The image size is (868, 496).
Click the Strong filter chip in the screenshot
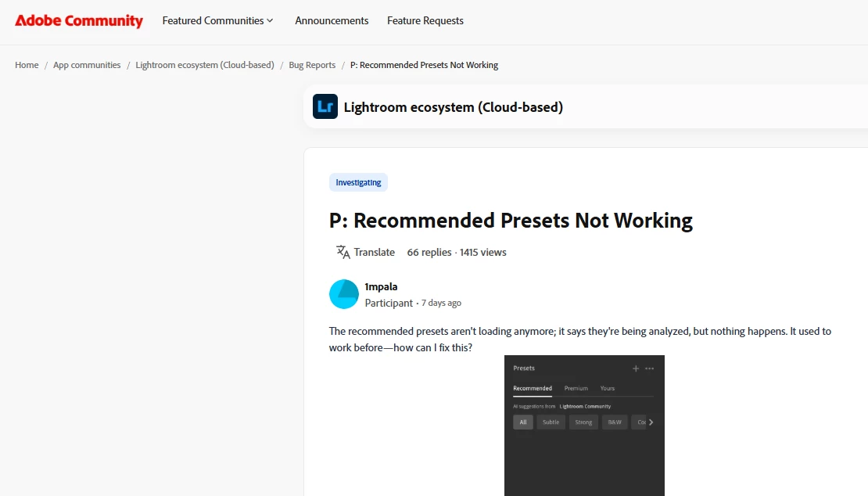(x=583, y=422)
